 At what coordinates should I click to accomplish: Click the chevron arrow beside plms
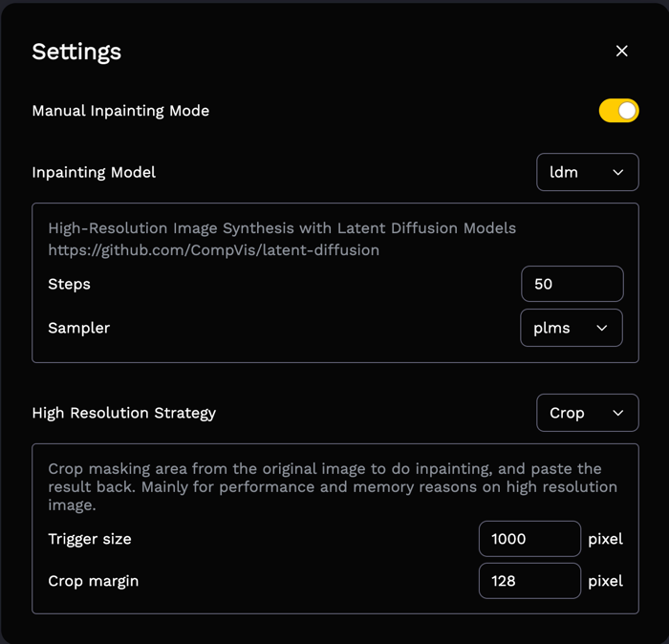[601, 328]
